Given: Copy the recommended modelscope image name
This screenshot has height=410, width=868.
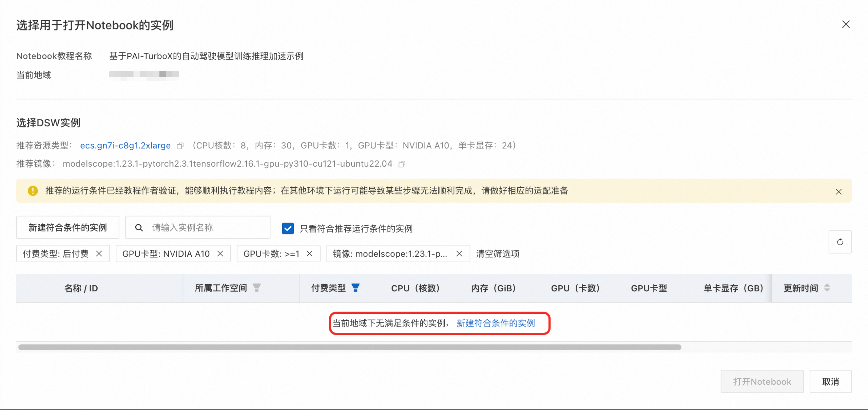Looking at the screenshot, I should pyautogui.click(x=402, y=164).
